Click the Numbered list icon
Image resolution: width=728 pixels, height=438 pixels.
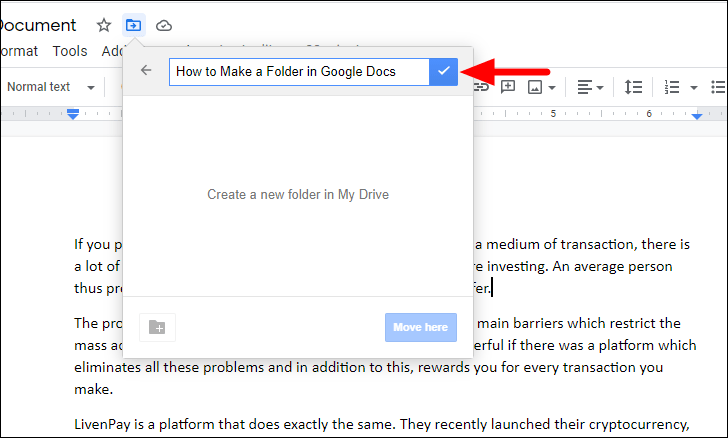pyautogui.click(x=672, y=87)
